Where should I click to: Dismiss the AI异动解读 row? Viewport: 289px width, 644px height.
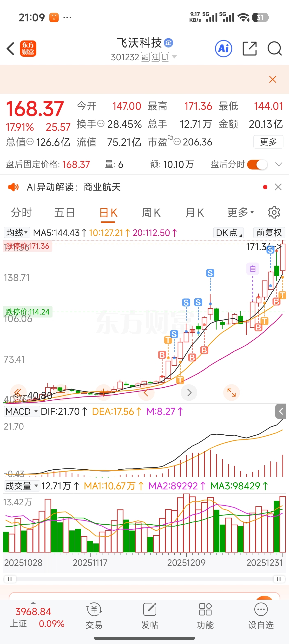point(278,187)
